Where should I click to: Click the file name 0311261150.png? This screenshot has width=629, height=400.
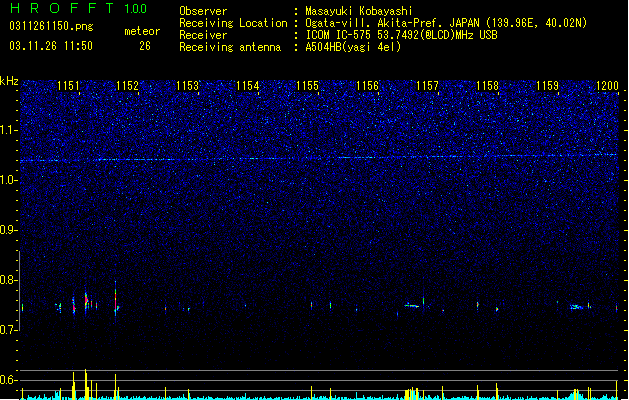click(51, 26)
